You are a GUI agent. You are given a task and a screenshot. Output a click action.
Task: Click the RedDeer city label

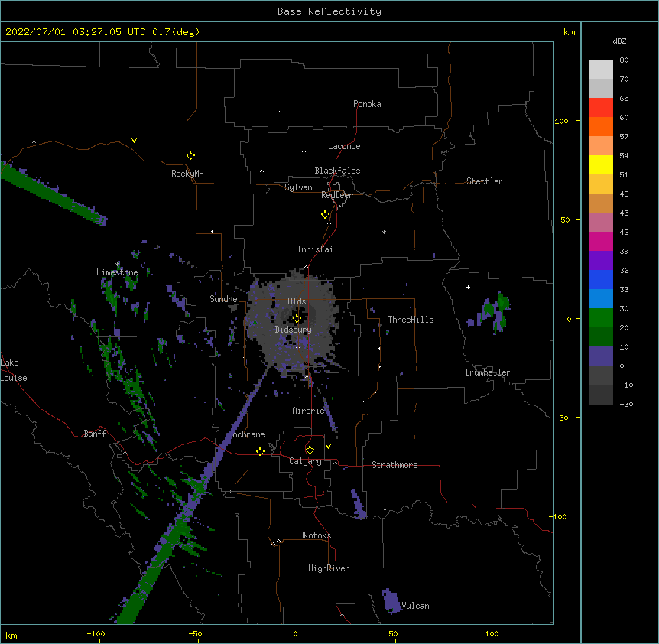point(336,195)
